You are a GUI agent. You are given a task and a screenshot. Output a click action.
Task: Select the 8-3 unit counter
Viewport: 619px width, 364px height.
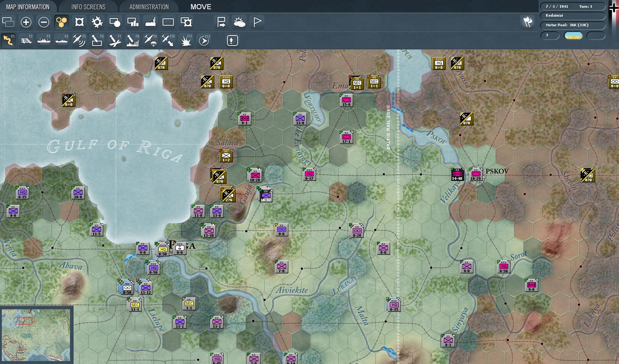(x=448, y=341)
